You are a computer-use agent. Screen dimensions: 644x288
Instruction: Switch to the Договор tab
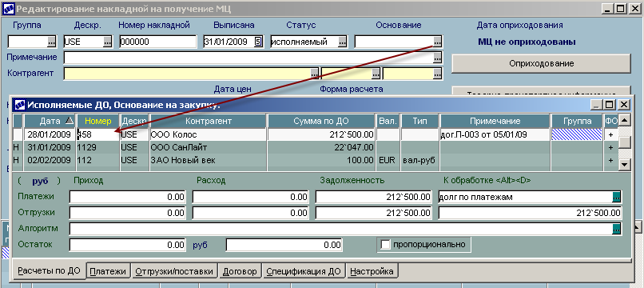240,271
